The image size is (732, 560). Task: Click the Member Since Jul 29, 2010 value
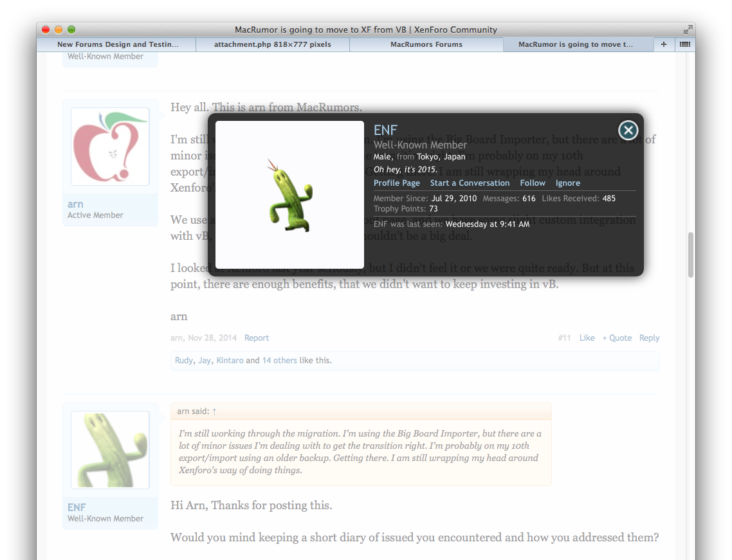pyautogui.click(x=453, y=198)
